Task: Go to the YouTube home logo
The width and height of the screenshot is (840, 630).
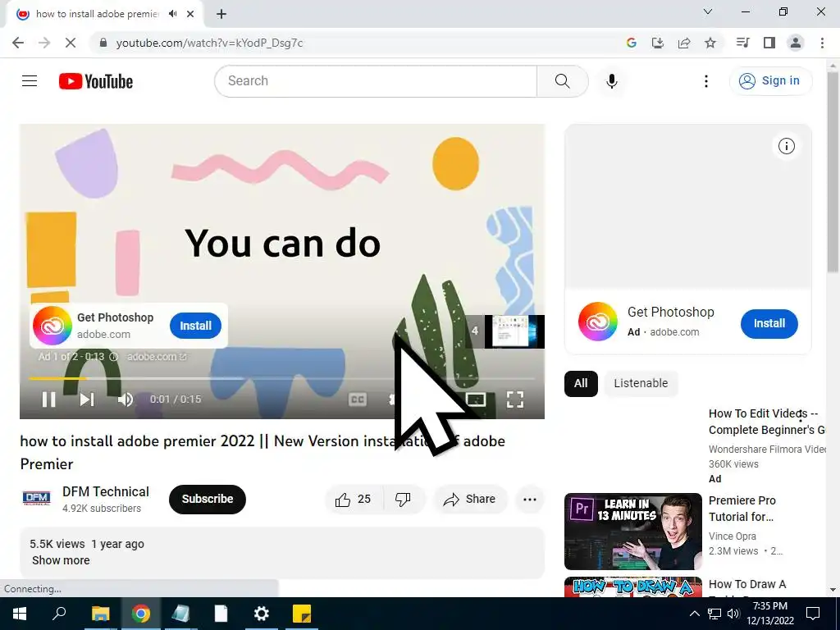Action: pyautogui.click(x=96, y=81)
